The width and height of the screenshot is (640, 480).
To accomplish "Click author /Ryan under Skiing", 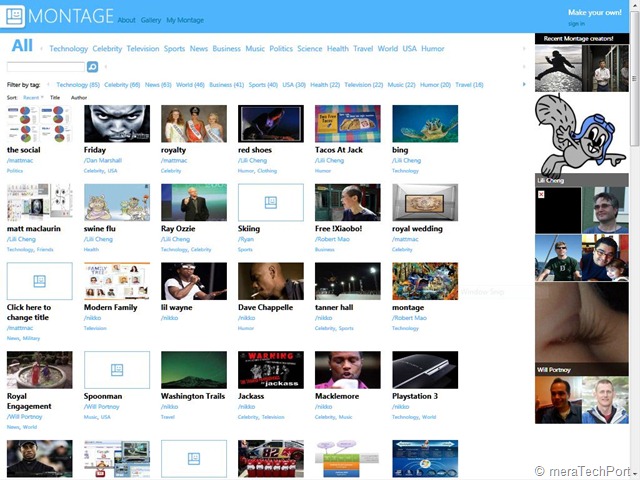I will 246,239.
